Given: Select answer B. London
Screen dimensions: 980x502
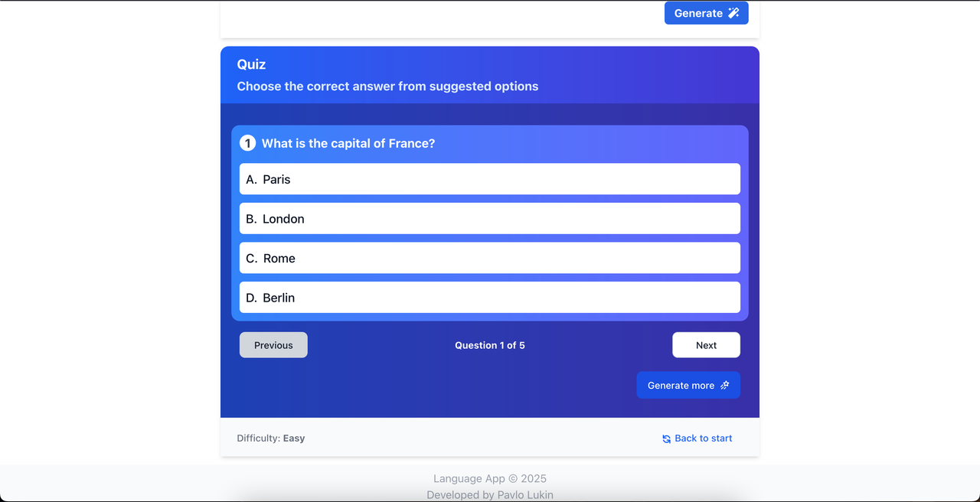Looking at the screenshot, I should click(x=490, y=219).
